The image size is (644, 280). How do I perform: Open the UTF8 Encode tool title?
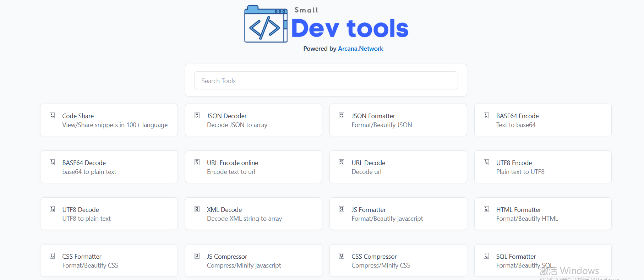pos(514,163)
